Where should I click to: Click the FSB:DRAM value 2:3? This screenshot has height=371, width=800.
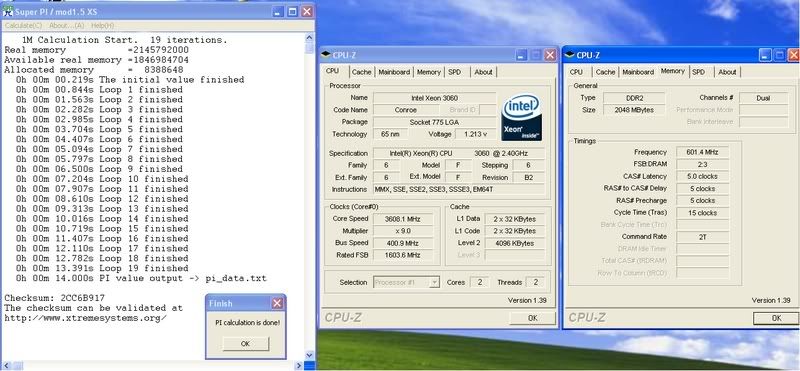[x=703, y=164]
